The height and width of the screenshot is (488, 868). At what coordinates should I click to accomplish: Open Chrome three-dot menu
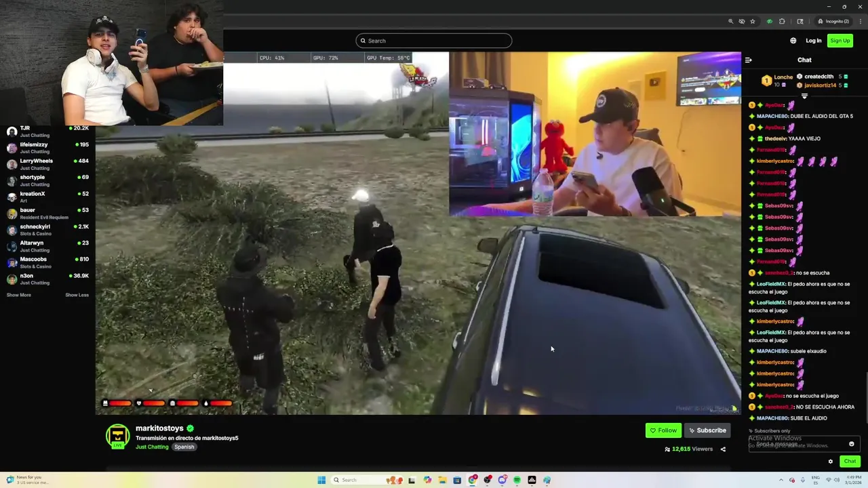(x=860, y=21)
